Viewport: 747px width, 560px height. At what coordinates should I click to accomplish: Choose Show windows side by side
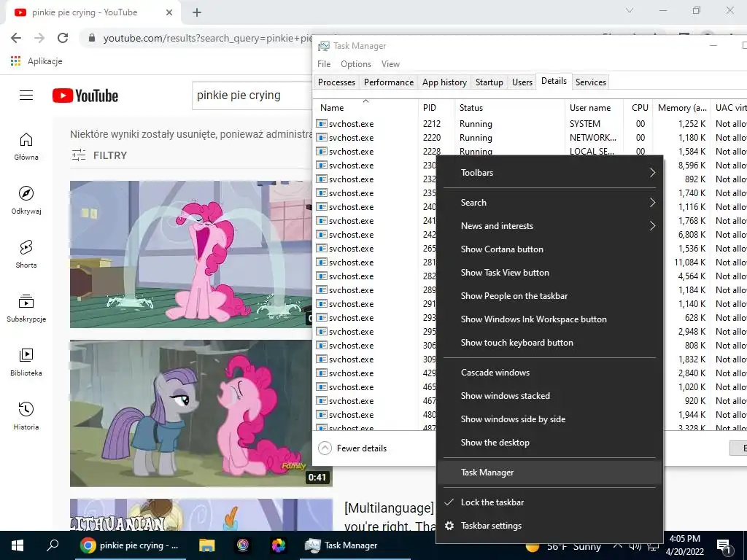pos(549,419)
